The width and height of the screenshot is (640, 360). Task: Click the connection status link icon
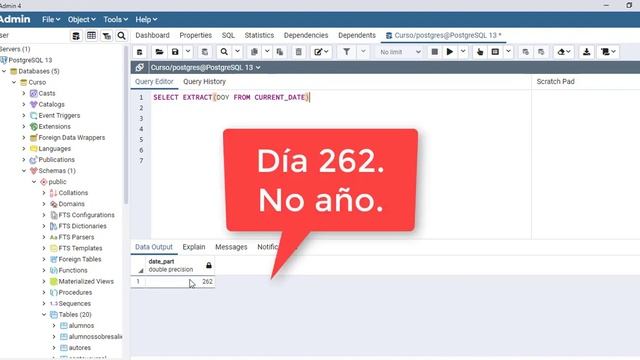[140, 67]
